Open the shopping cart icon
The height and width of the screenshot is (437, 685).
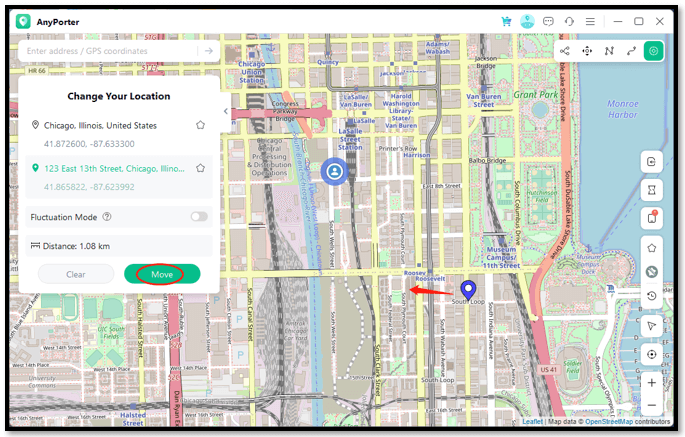click(x=506, y=21)
